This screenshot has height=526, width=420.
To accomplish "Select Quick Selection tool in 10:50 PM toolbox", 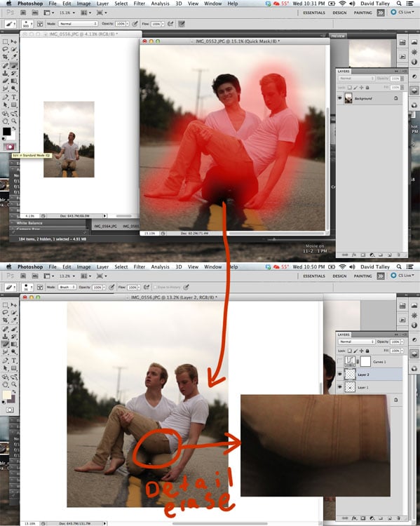I will pos(14,313).
